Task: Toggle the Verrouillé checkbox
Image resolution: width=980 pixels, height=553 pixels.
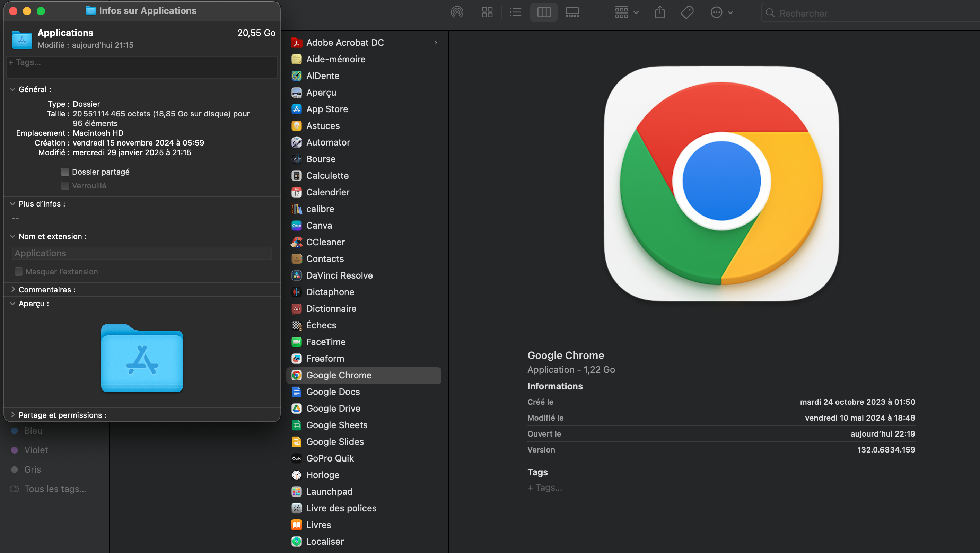Action: (x=65, y=186)
